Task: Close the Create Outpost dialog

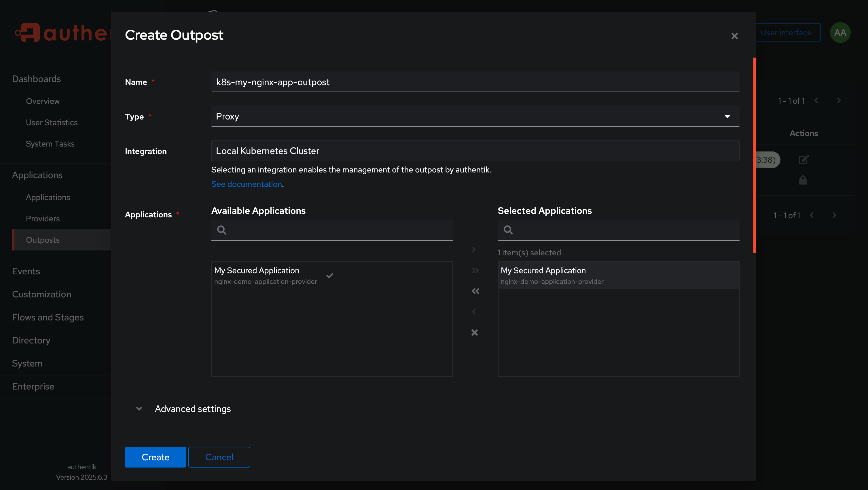Action: [734, 36]
